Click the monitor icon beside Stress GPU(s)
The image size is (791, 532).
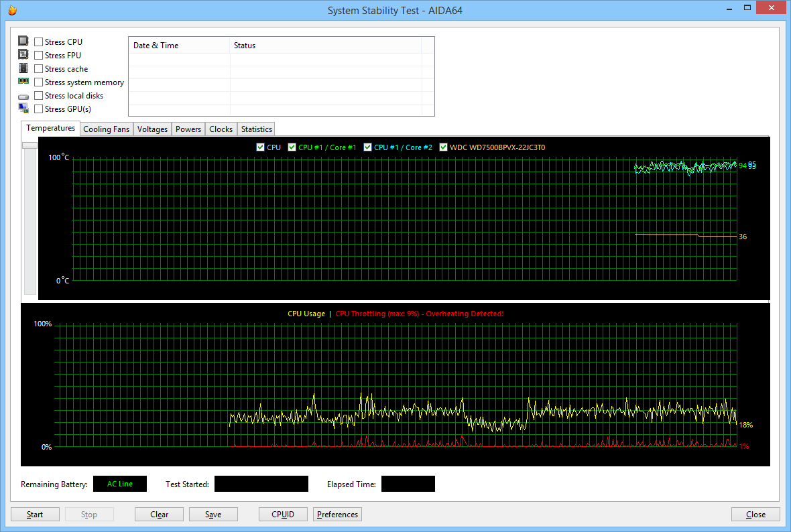tap(23, 108)
